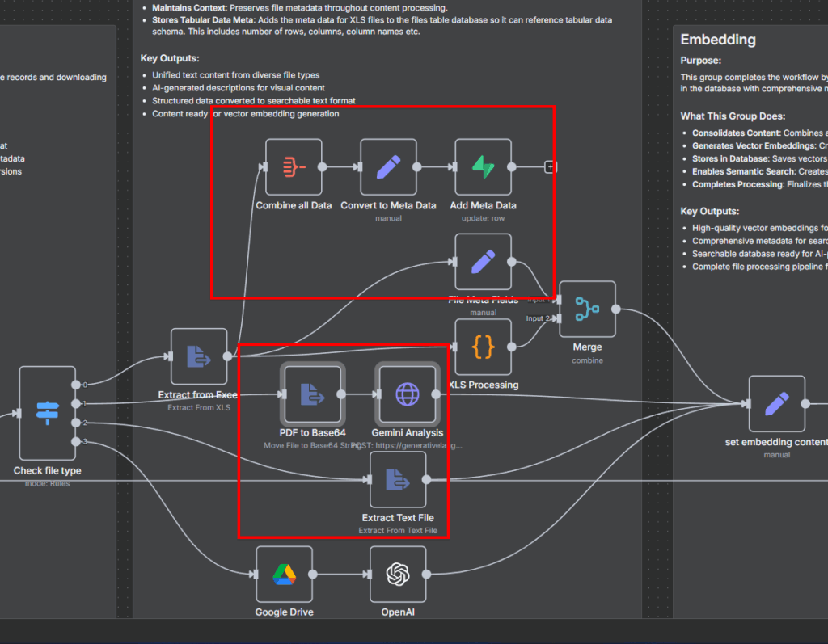
Task: Select the Extract from Excel node
Action: (x=199, y=356)
